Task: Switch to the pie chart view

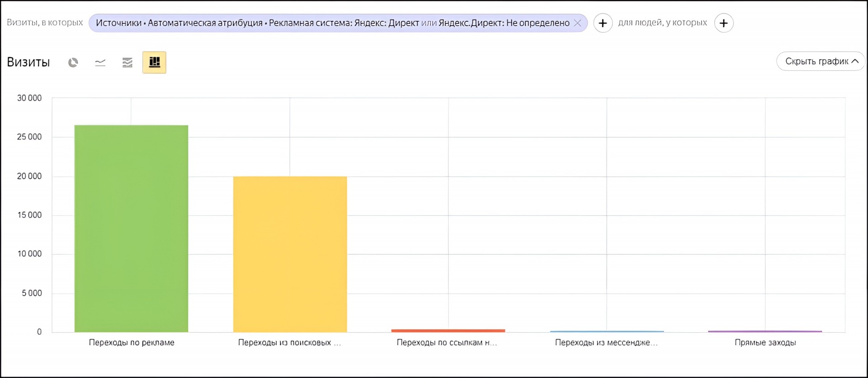Action: (x=73, y=62)
